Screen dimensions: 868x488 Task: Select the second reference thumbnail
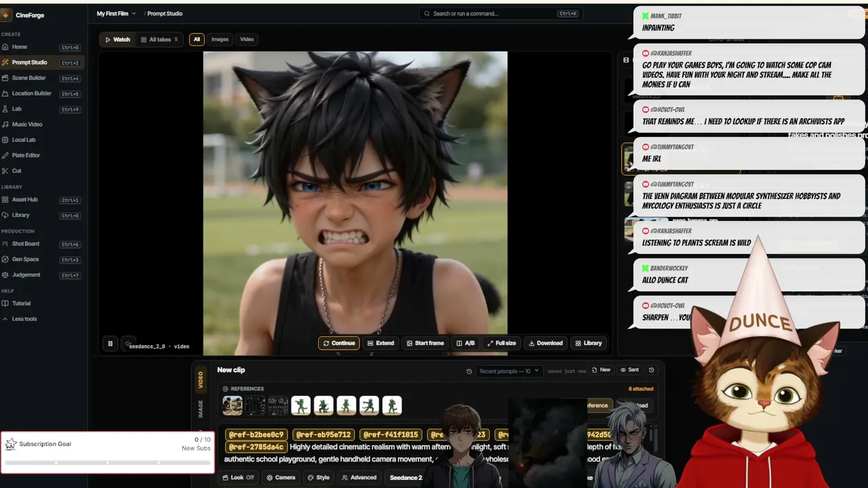(x=255, y=405)
